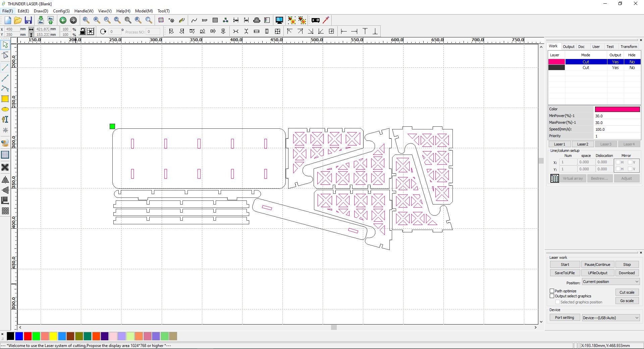Expand the Device USB Auto dropdown
The width and height of the screenshot is (644, 349).
click(610, 318)
